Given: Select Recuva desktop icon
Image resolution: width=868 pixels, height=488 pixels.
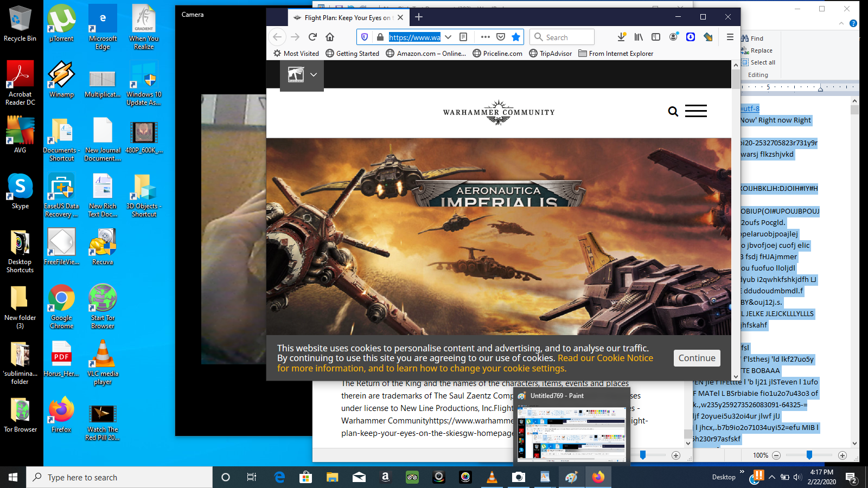Looking at the screenshot, I should (103, 247).
